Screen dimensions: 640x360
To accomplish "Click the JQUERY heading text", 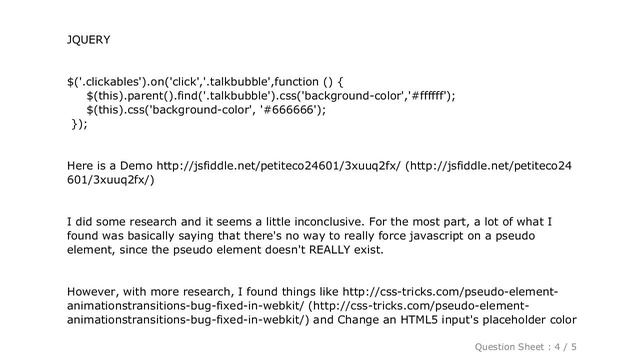I will [x=89, y=40].
